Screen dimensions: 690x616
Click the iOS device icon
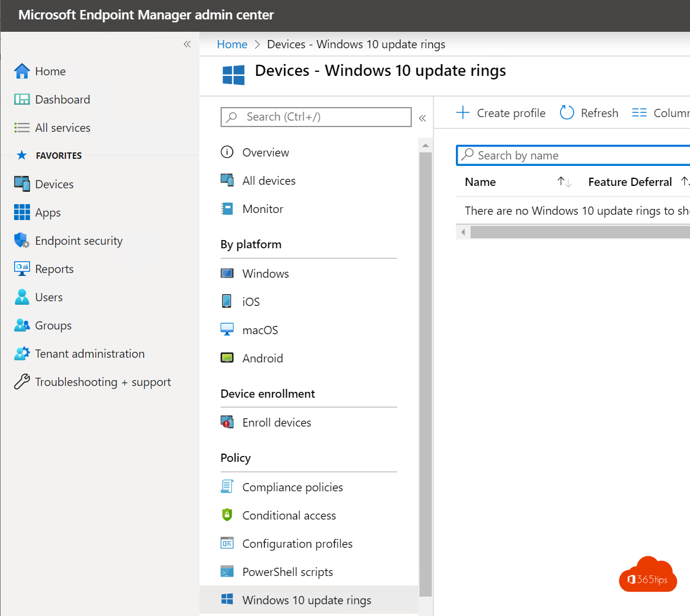(227, 301)
